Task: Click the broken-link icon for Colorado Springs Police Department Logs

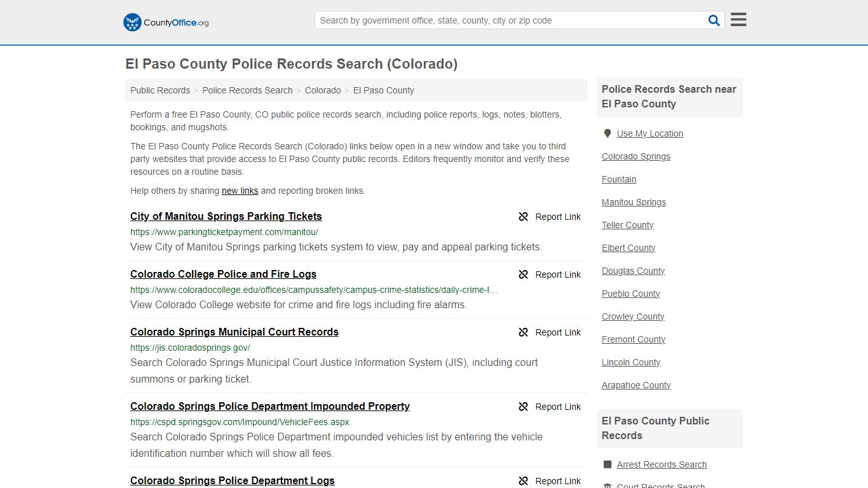Action: pyautogui.click(x=524, y=481)
